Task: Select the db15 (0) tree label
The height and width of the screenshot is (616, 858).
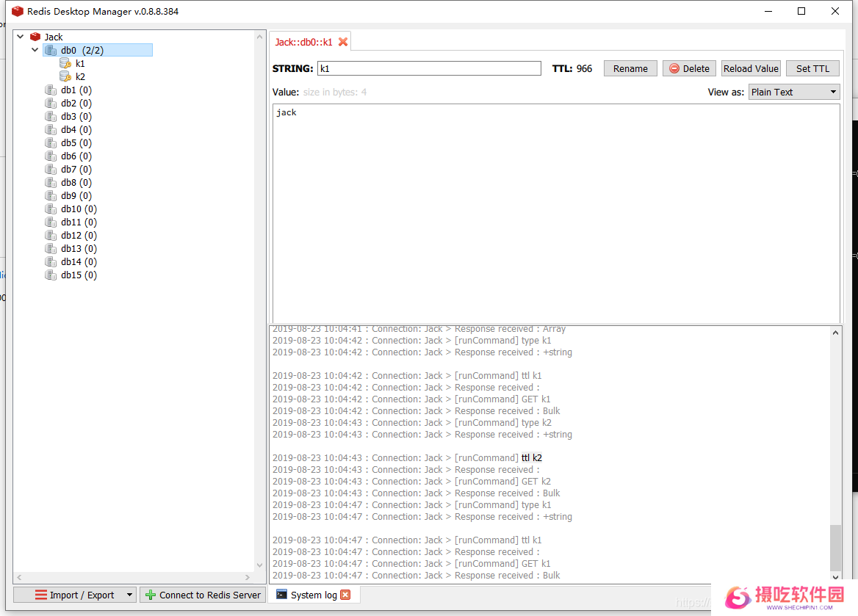Action: point(79,275)
